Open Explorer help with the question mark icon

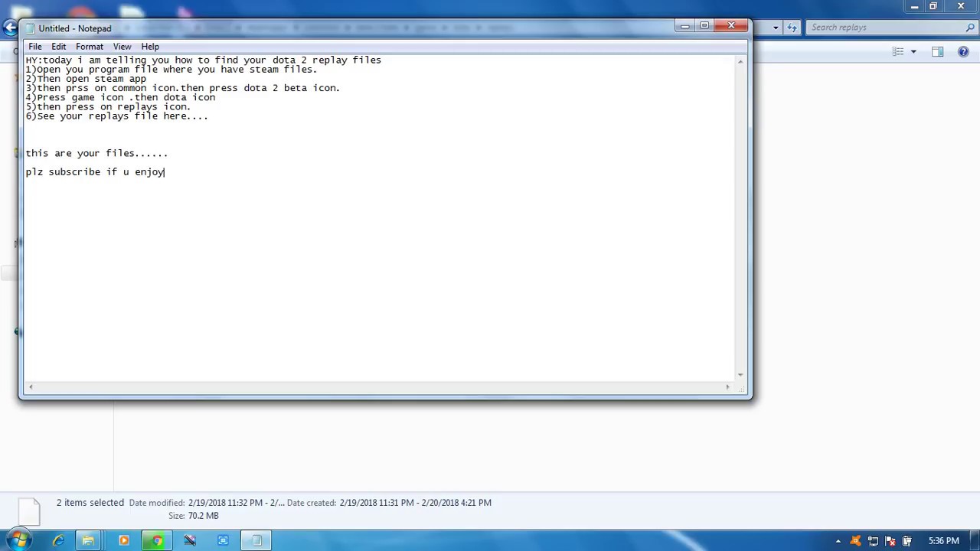[964, 52]
